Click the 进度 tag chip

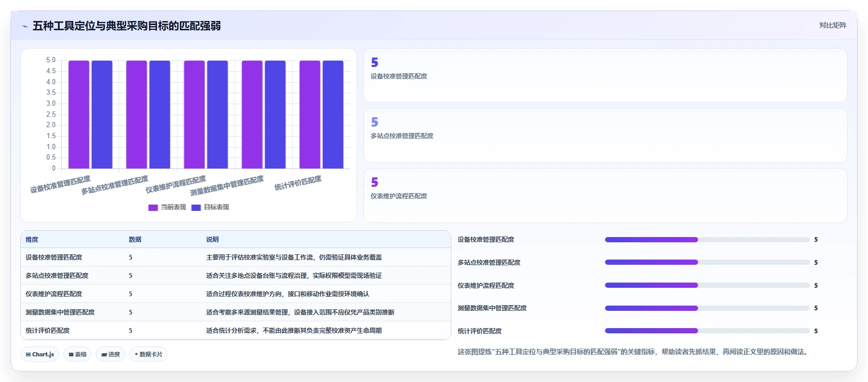click(110, 354)
